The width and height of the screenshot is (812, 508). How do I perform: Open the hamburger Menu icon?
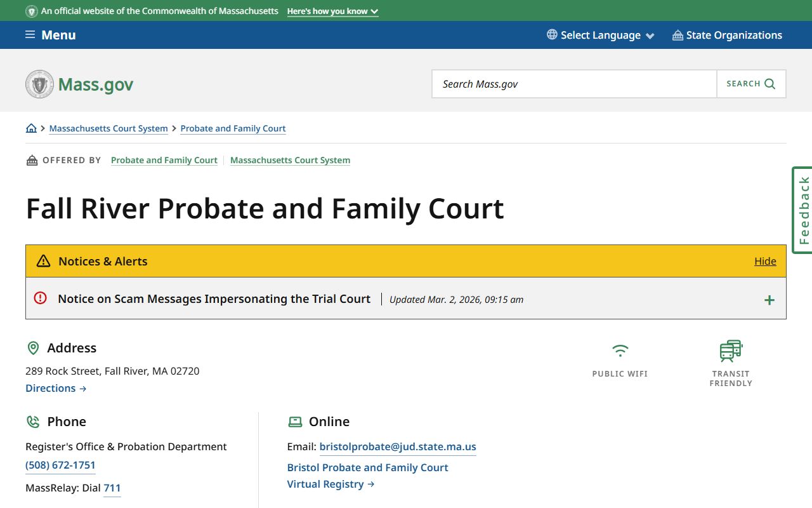[x=30, y=35]
